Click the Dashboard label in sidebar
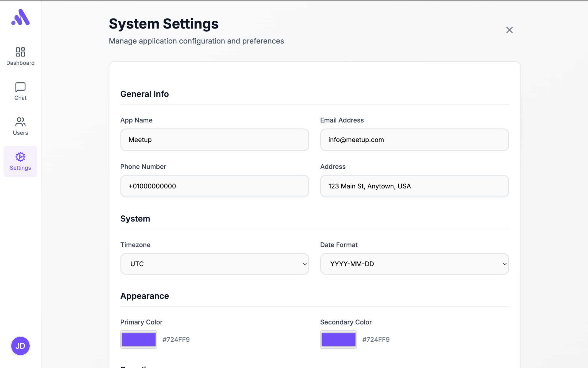The width and height of the screenshot is (588, 368). pos(20,63)
